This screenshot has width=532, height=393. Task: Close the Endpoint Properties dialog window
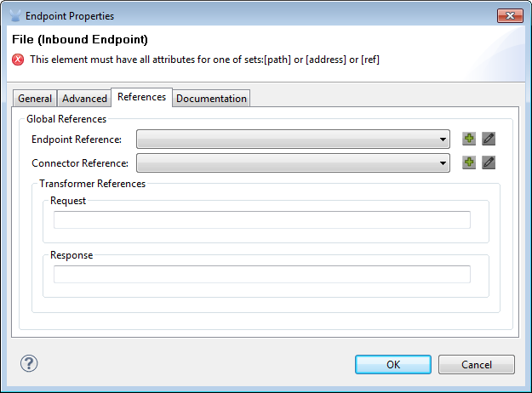(x=510, y=15)
